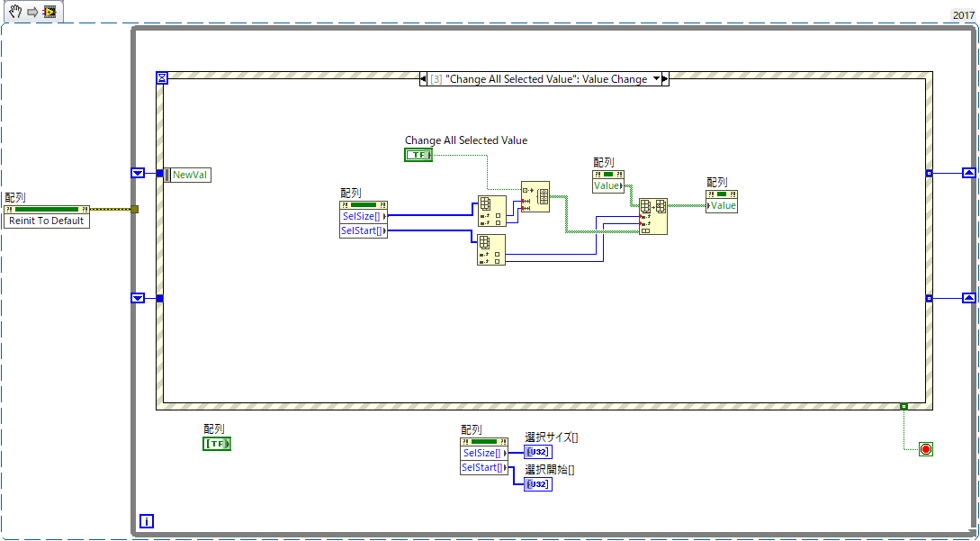Click the 選択開始[] label text
This screenshot has height=541, width=980.
[x=549, y=469]
